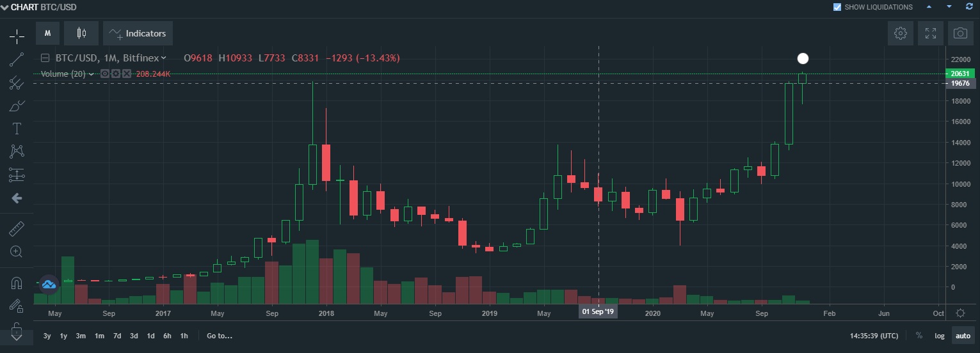Viewport: 980px width, 353px height.
Task: Set range to 1m
Action: point(99,336)
